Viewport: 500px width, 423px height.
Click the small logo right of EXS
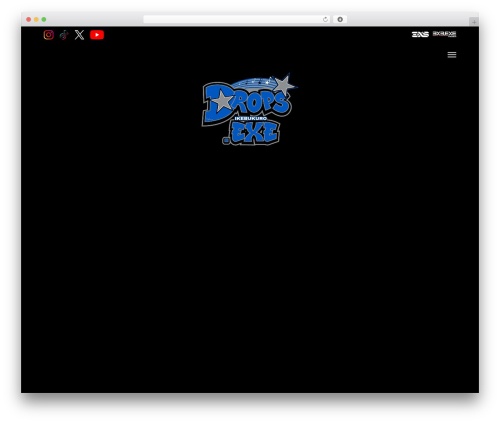click(444, 34)
